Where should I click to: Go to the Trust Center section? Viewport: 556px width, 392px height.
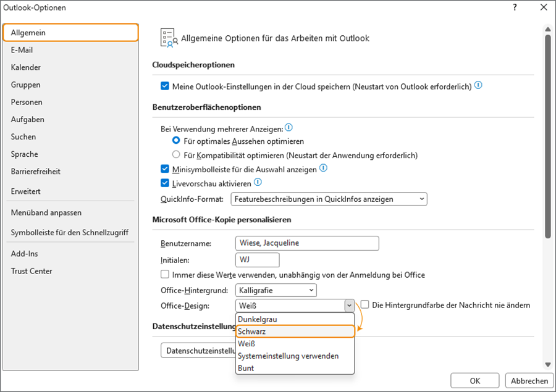(x=32, y=271)
